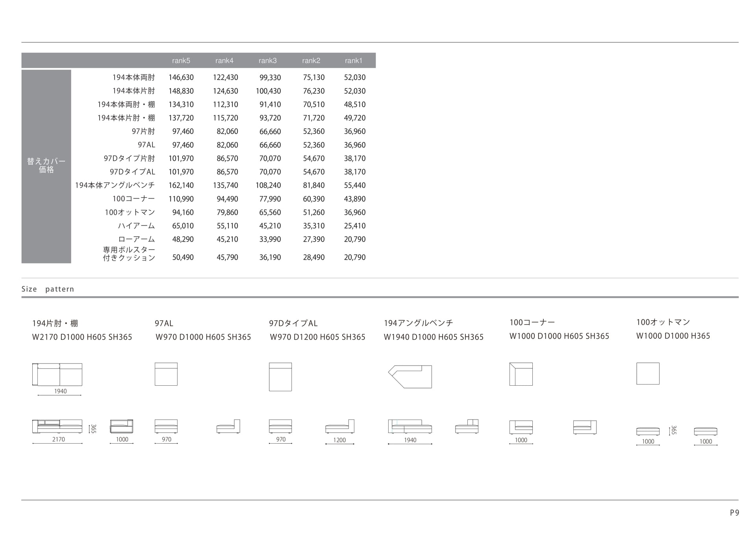The height and width of the screenshot is (535, 756).
Task: Select the price 28,490
Action: [x=314, y=257]
